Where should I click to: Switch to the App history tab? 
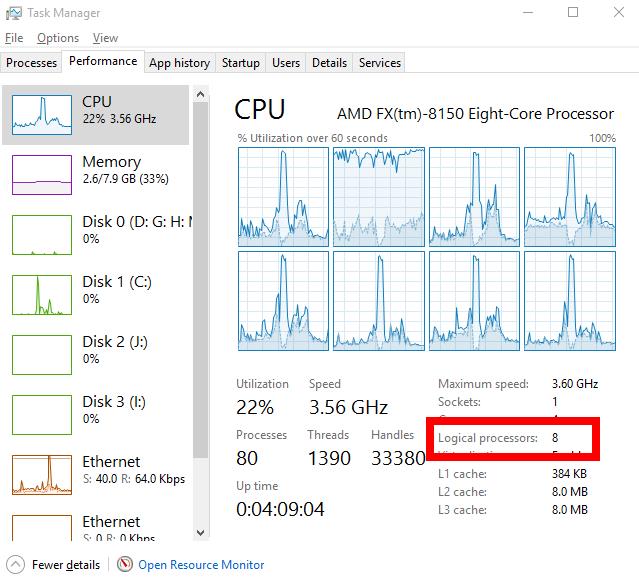(x=179, y=63)
